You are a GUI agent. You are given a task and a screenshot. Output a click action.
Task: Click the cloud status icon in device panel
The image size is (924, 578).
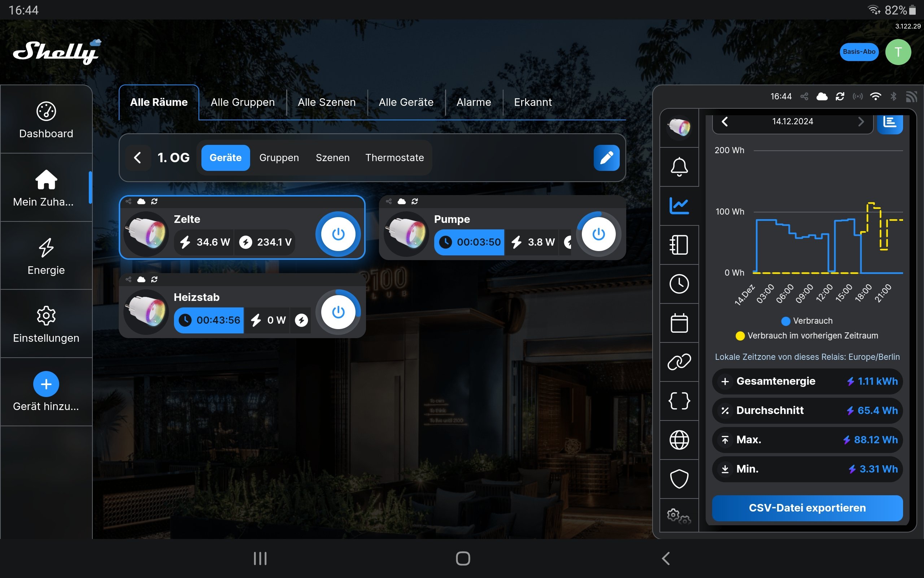[x=821, y=97]
